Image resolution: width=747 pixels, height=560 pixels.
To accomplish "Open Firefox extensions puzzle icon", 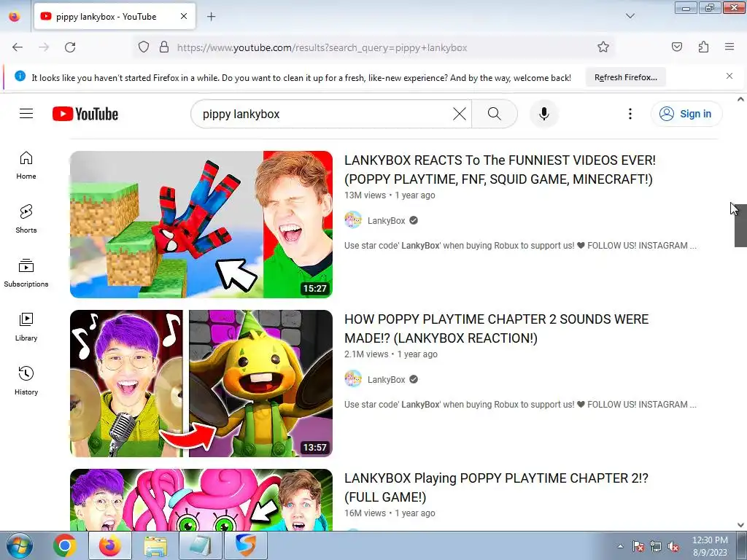I will click(703, 47).
